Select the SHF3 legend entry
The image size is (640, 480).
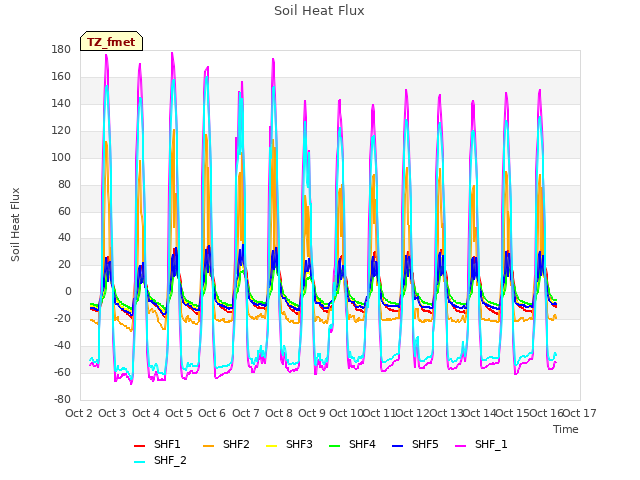tap(289, 444)
